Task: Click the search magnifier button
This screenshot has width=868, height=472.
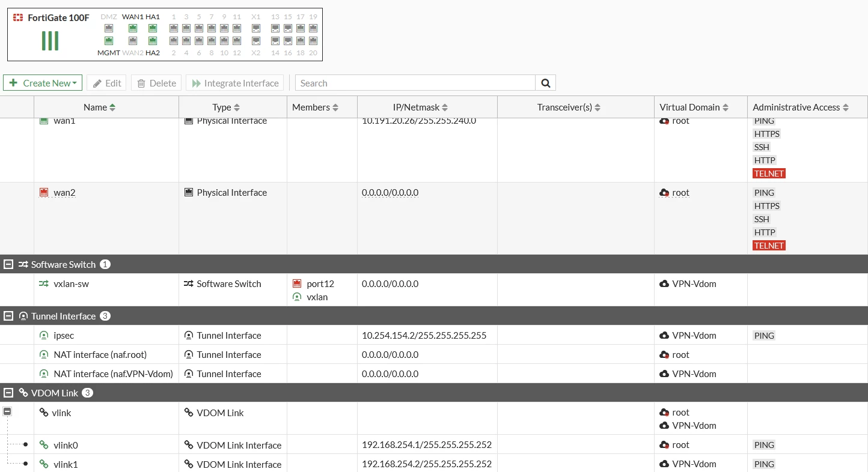Action: [x=546, y=83]
